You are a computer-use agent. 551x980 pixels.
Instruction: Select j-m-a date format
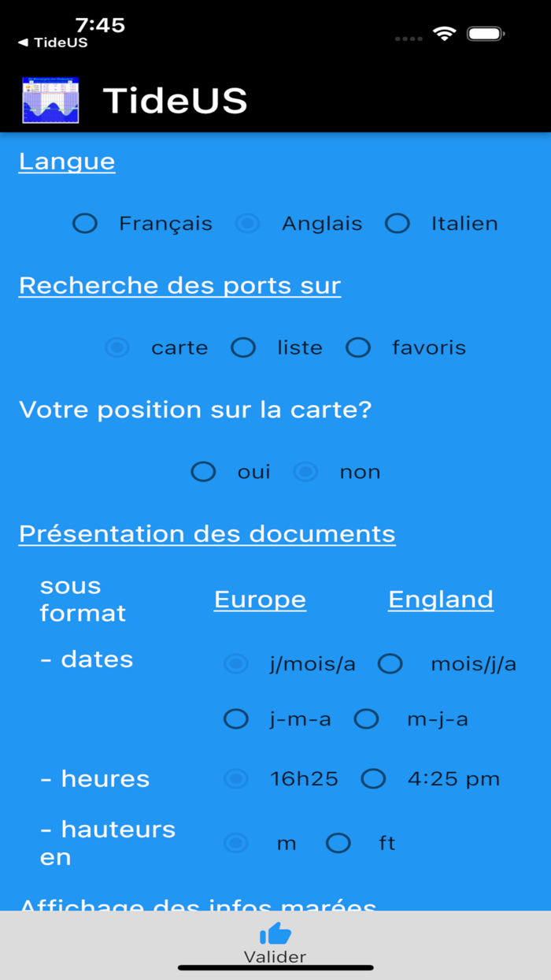tap(236, 719)
